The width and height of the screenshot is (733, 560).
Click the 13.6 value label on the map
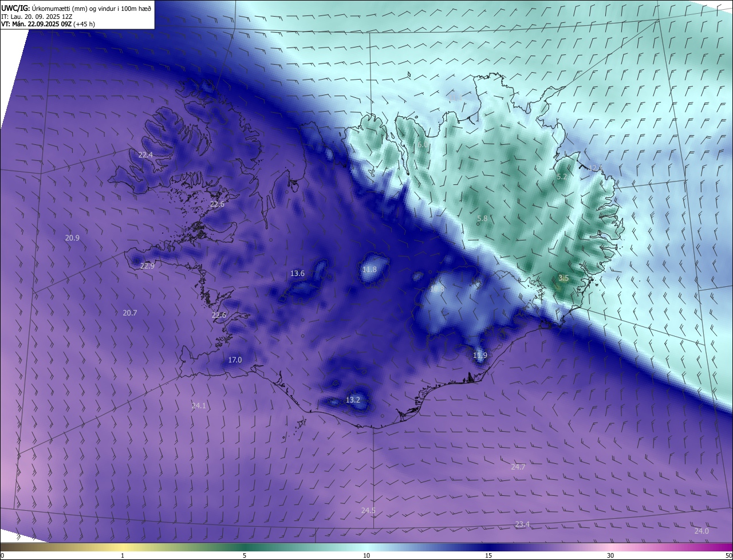[x=297, y=273]
